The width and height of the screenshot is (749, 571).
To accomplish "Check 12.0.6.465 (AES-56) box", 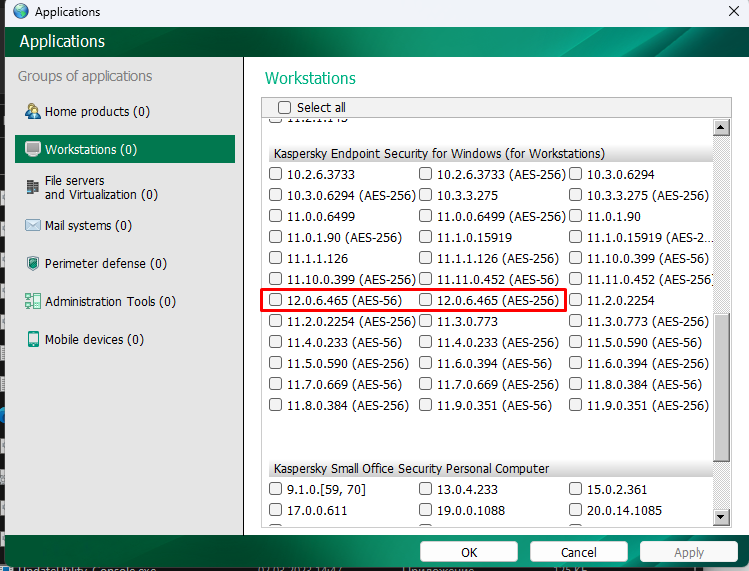I will [x=275, y=300].
